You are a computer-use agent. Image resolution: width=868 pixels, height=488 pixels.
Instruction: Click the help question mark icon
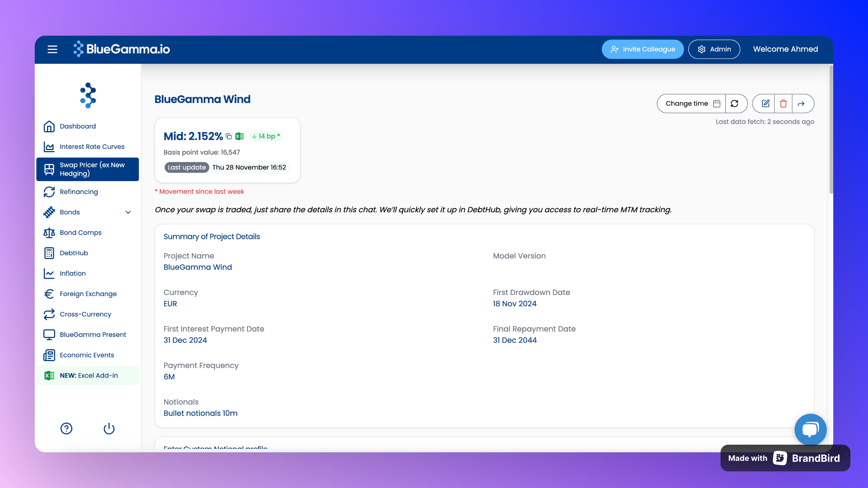click(66, 429)
